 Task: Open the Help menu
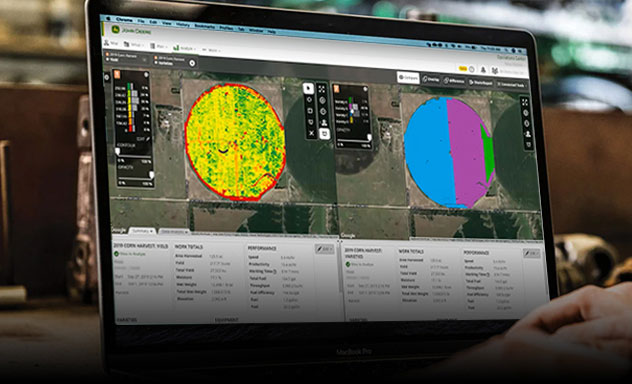tap(272, 31)
